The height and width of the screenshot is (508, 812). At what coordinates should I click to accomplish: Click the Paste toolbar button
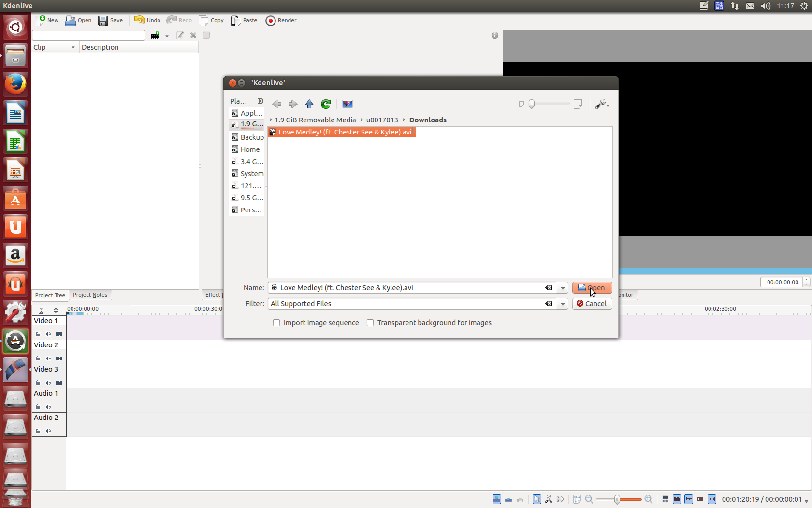[x=244, y=20]
